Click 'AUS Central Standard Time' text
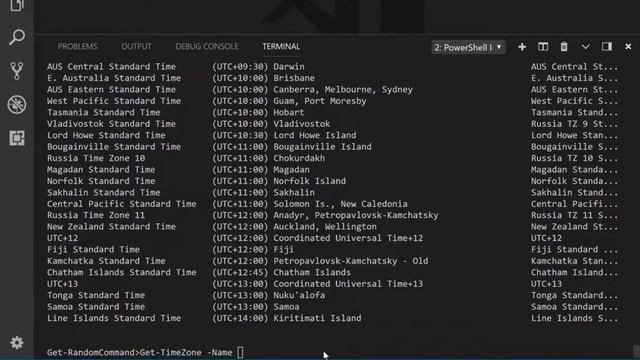This screenshot has width=640, height=360. tap(111, 67)
